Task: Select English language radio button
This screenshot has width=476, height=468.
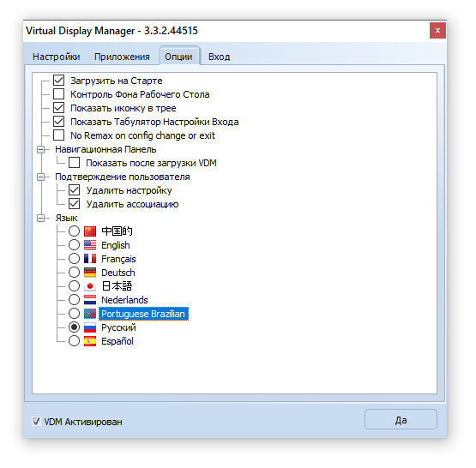Action: point(74,245)
